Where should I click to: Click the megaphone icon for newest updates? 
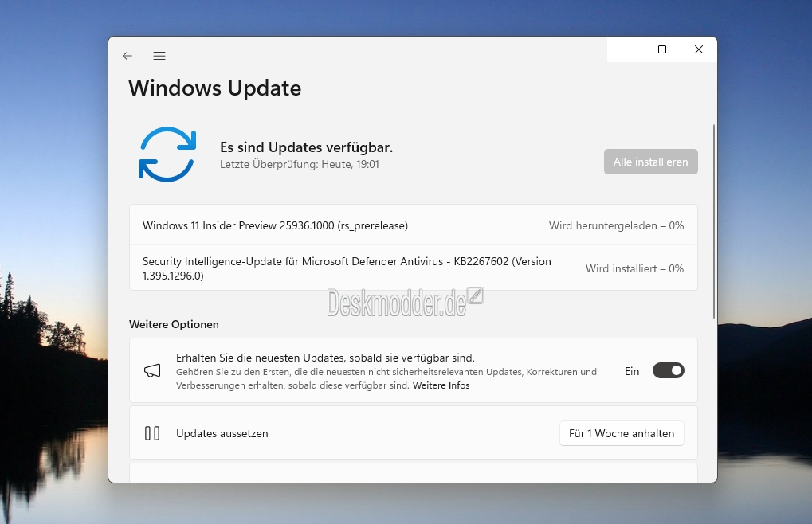pyautogui.click(x=152, y=370)
